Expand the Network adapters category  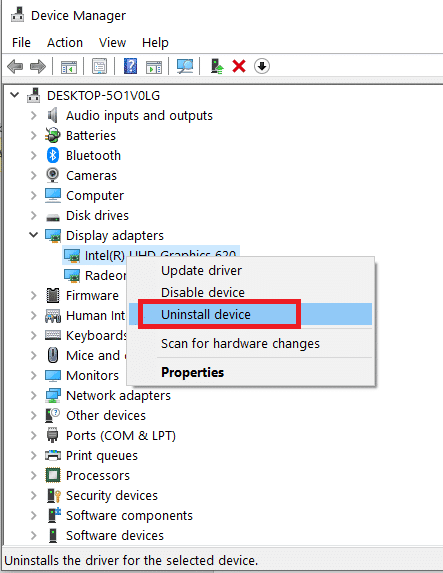pos(34,395)
